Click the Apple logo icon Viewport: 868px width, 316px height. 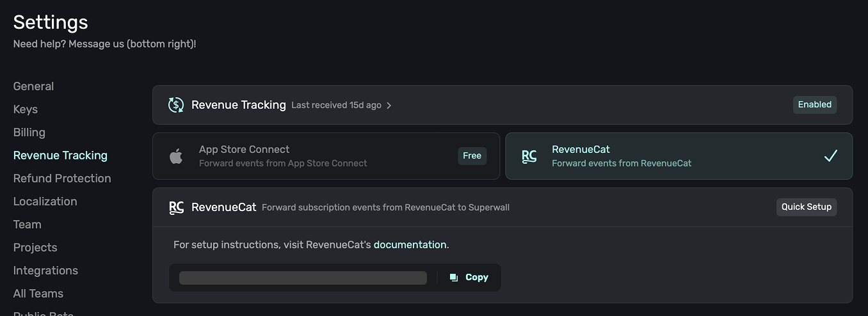tap(176, 156)
